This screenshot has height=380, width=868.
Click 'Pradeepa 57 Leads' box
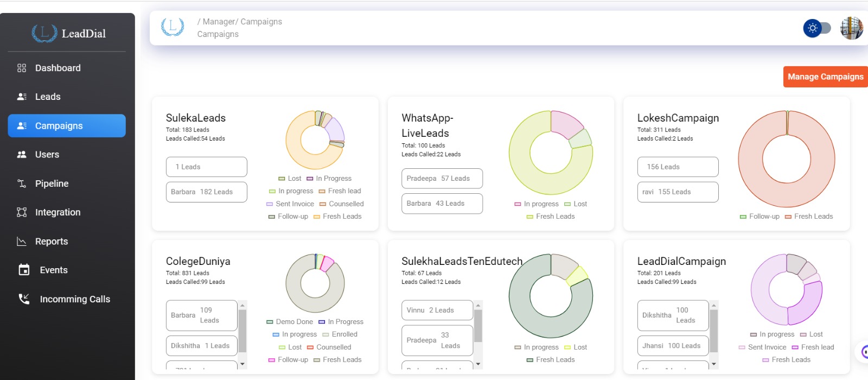[442, 178]
